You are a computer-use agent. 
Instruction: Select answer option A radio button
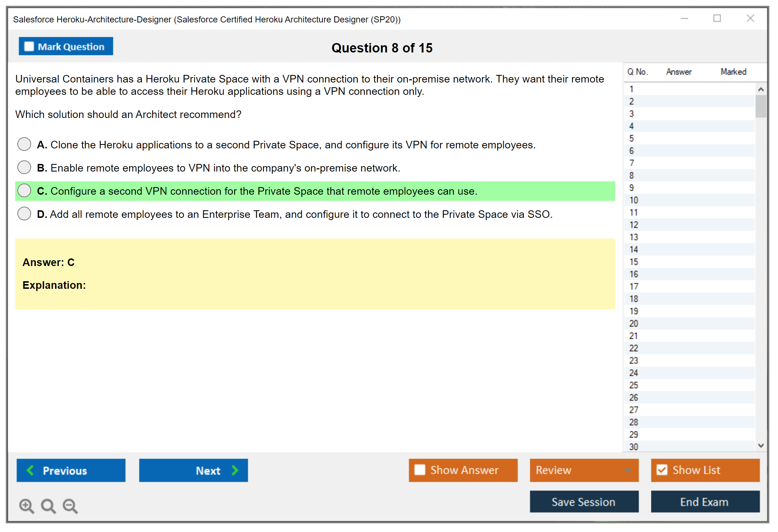click(24, 144)
